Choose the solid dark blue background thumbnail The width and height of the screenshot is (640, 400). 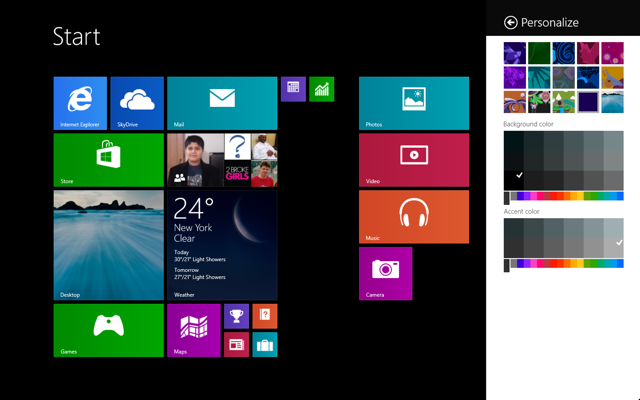click(588, 102)
